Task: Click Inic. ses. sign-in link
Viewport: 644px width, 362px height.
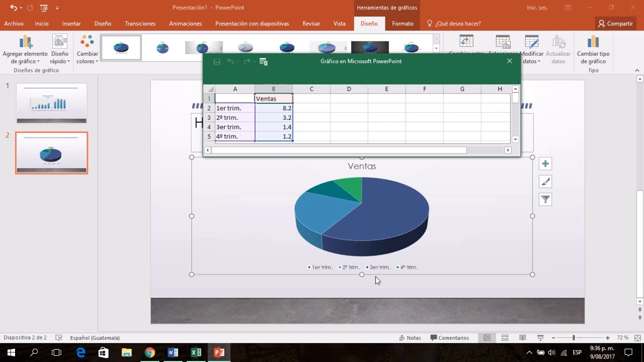Action: point(537,8)
